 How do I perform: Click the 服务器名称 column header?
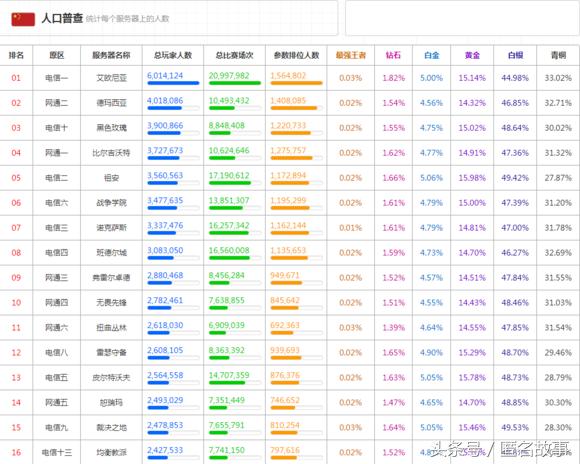click(111, 56)
